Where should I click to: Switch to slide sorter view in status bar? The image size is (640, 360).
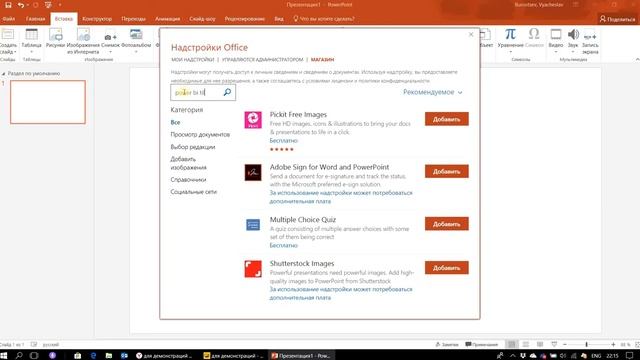(x=526, y=344)
